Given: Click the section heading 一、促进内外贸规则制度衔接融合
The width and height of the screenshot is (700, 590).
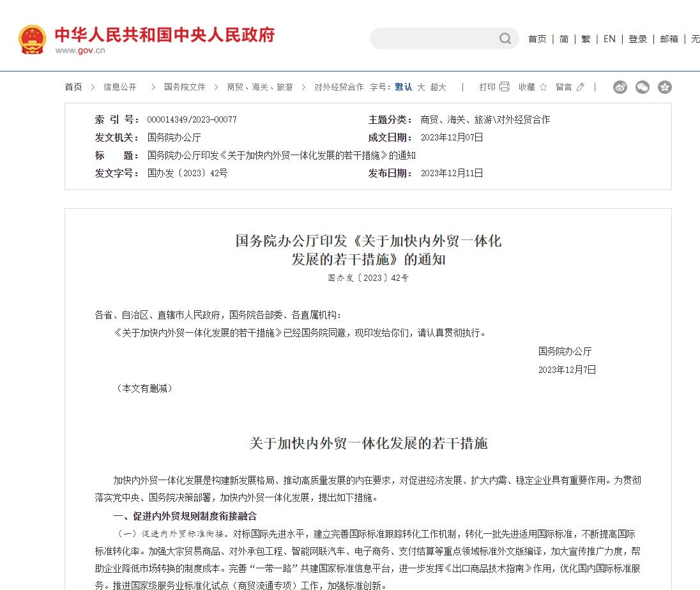Looking at the screenshot, I should [x=185, y=517].
